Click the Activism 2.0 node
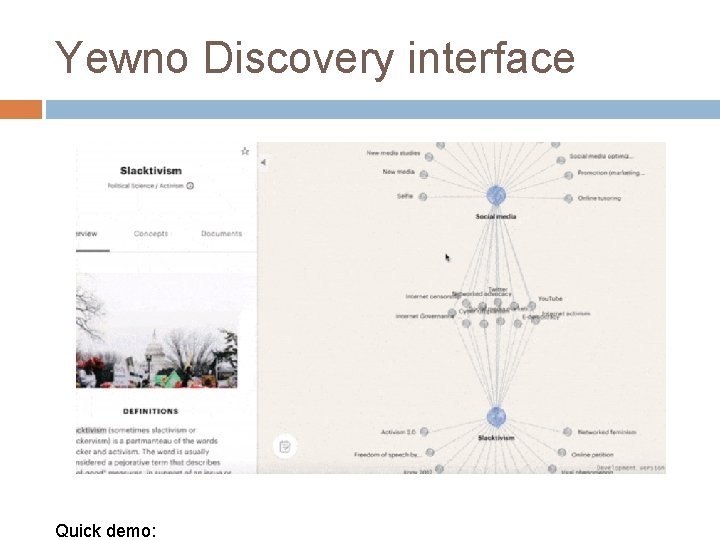 424,432
